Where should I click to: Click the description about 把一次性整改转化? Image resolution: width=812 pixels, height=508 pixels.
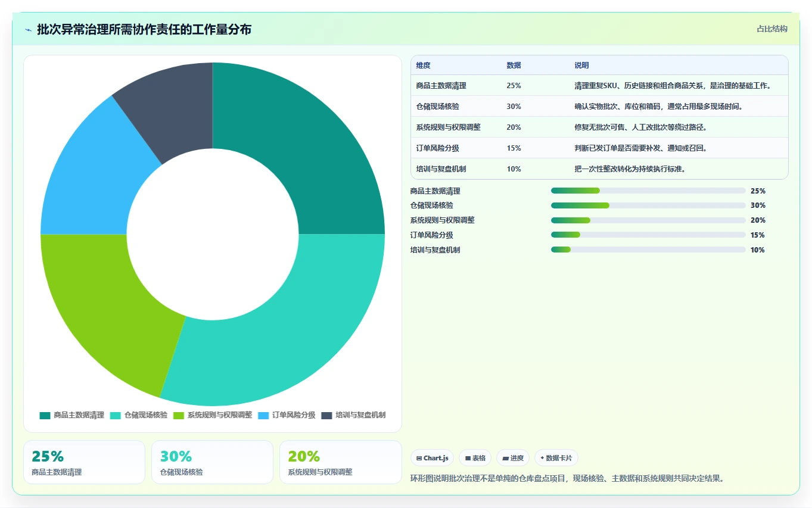[630, 169]
